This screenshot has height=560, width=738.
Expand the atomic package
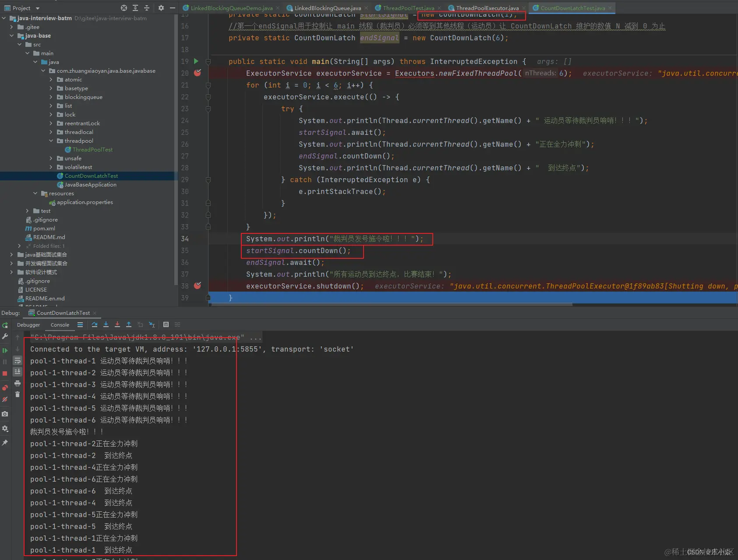tap(51, 80)
